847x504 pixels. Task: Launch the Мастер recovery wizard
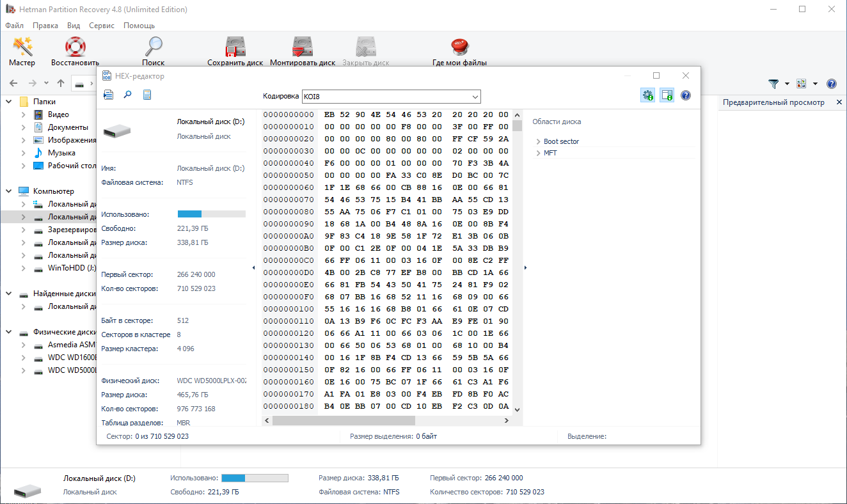tap(22, 51)
